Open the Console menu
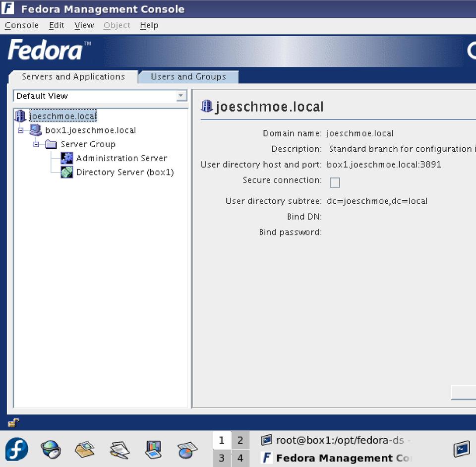476x467 pixels. point(21,25)
